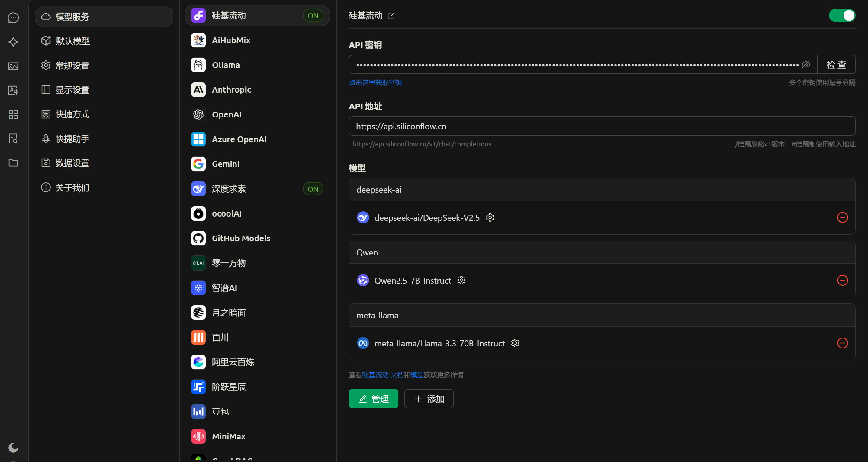
Task: Select the Azure OpenAI provider
Action: tap(257, 139)
